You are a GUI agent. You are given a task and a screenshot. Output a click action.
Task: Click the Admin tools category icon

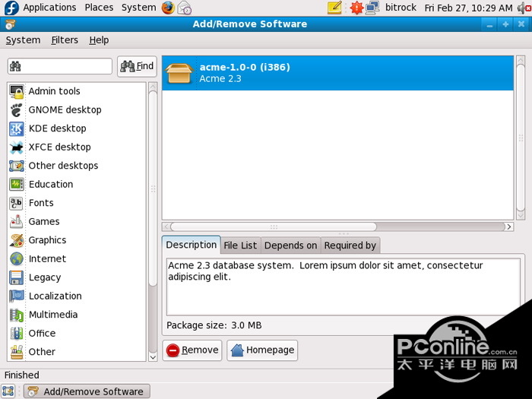(16, 91)
